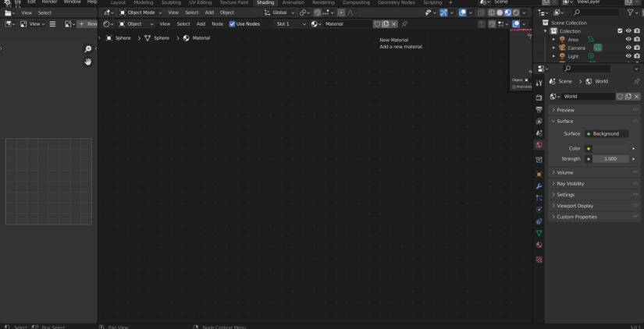Click the World name input field
644x329 pixels.
pos(589,97)
